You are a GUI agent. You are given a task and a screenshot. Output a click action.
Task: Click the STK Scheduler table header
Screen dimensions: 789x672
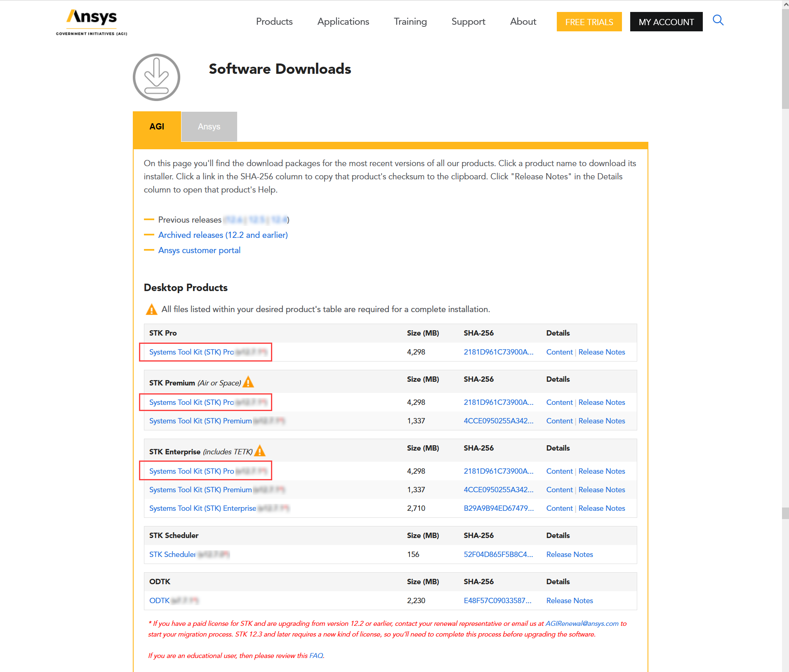174,535
